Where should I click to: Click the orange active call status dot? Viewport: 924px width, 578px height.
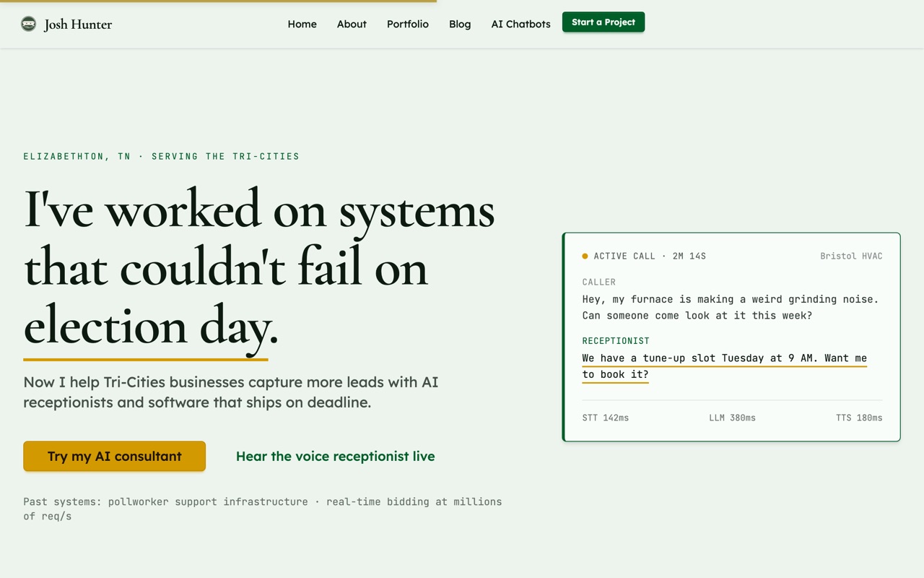point(585,256)
